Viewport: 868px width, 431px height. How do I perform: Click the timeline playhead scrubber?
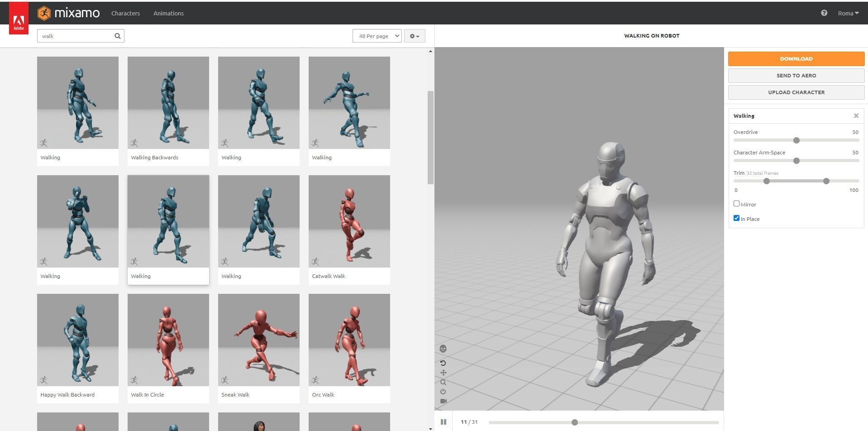pyautogui.click(x=575, y=422)
